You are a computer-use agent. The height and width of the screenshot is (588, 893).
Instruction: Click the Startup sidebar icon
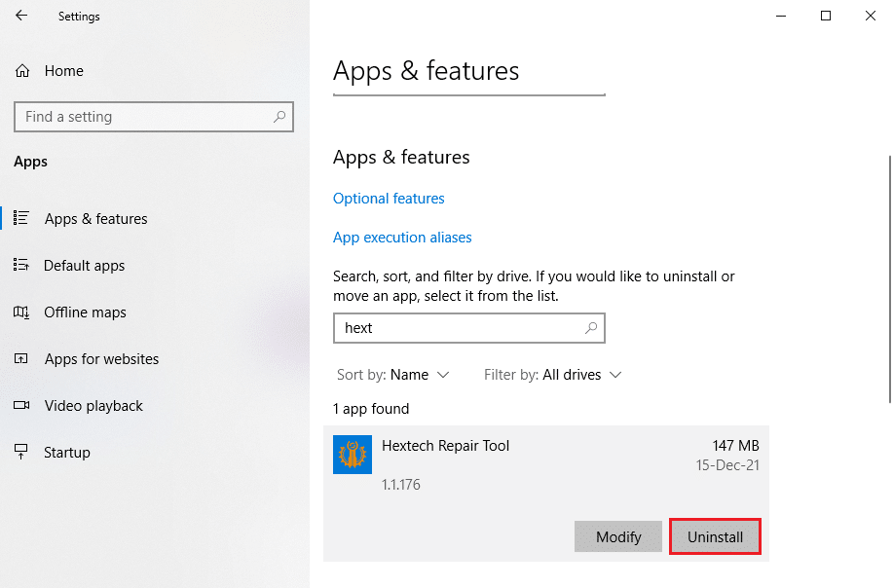21,453
